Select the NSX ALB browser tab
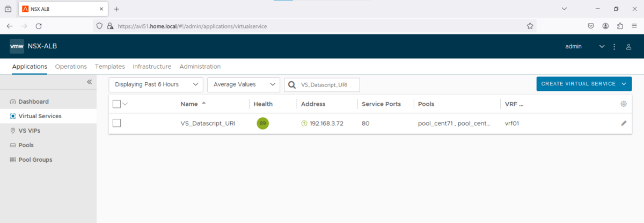The width and height of the screenshot is (644, 223). point(63,9)
